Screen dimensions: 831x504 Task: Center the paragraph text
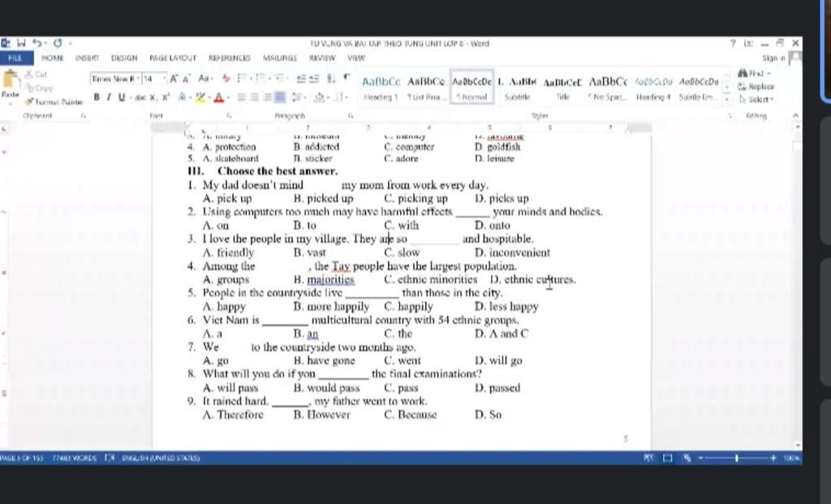[x=255, y=97]
